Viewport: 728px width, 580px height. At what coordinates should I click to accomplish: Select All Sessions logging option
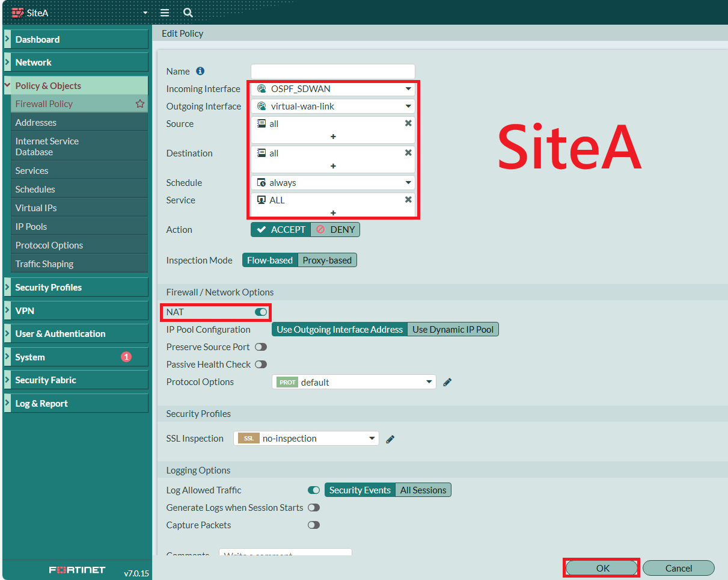point(423,490)
